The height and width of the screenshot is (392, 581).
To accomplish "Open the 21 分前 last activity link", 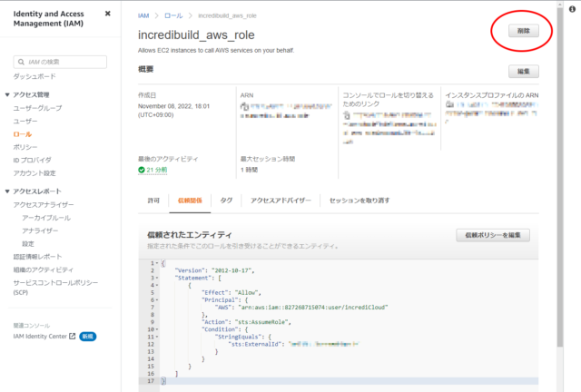I will (x=157, y=170).
